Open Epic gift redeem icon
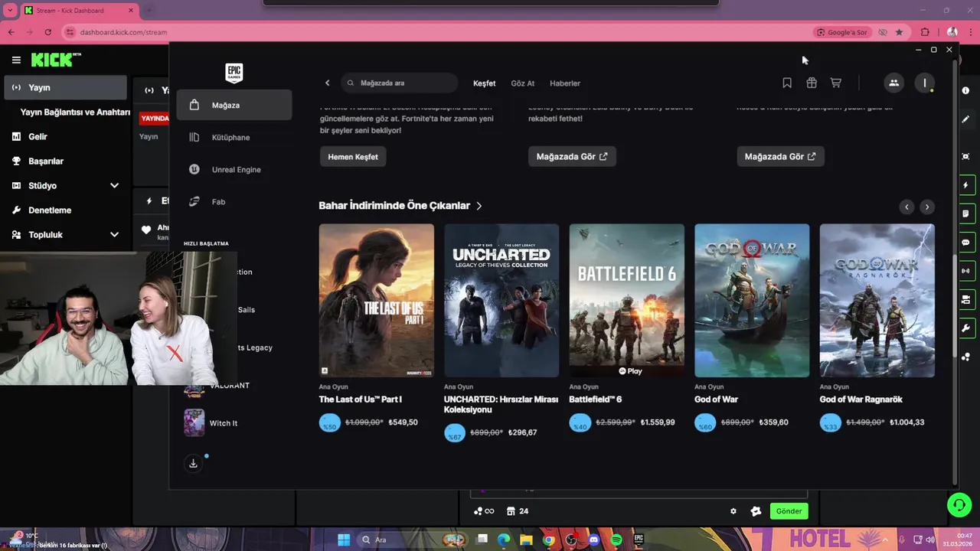This screenshot has height=551, width=980. pyautogui.click(x=812, y=83)
